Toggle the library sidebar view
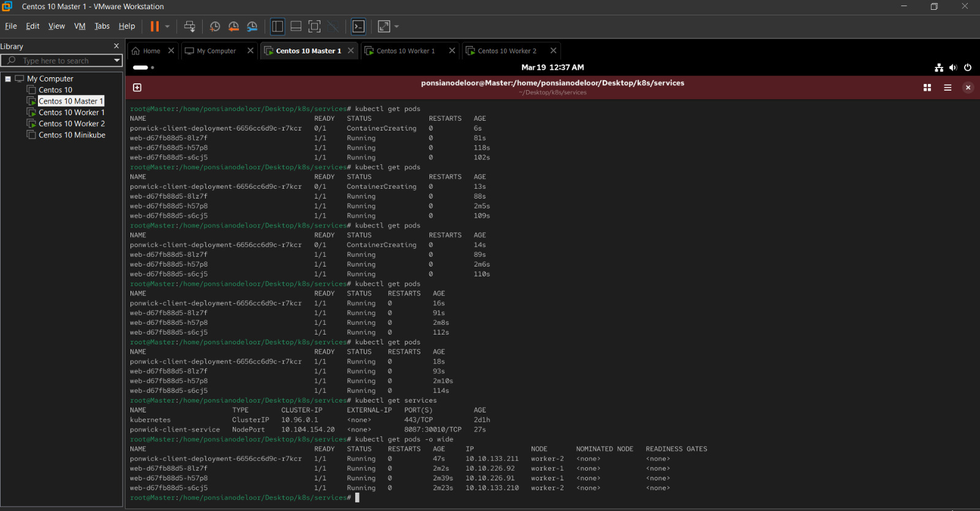The image size is (980, 511). 277,26
